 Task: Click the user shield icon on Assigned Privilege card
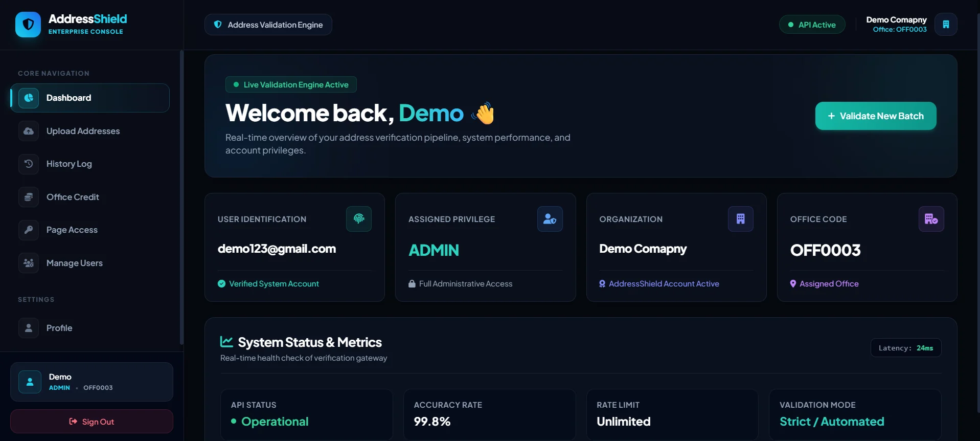pyautogui.click(x=550, y=219)
